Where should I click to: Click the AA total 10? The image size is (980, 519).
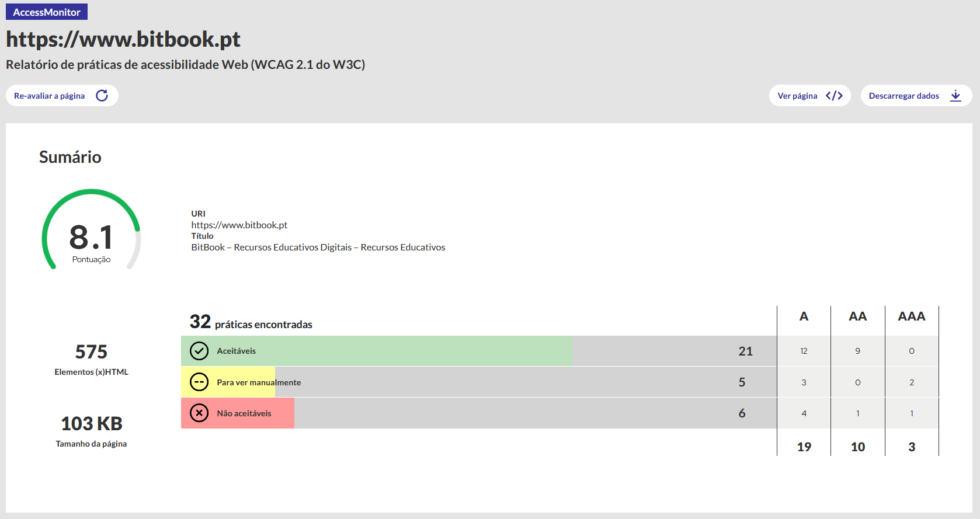[858, 447]
